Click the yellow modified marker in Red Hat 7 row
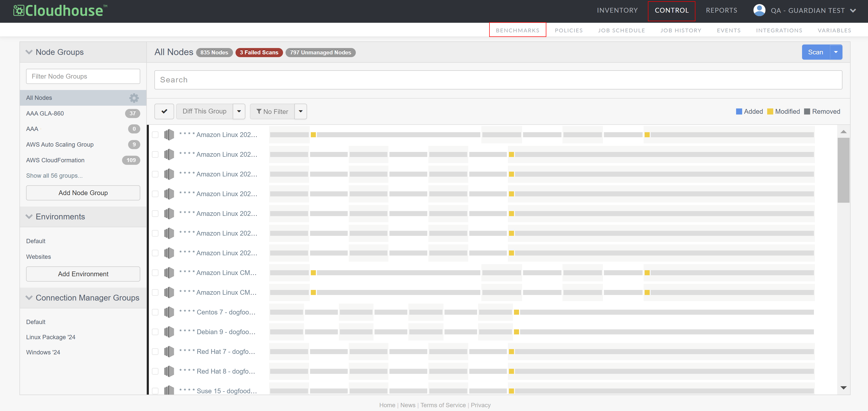868x411 pixels. (511, 352)
